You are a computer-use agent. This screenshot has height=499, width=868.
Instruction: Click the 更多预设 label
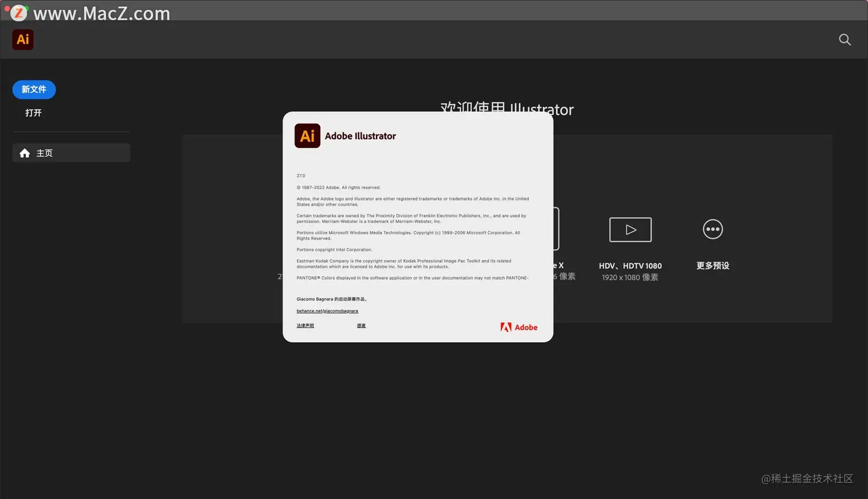click(x=712, y=266)
